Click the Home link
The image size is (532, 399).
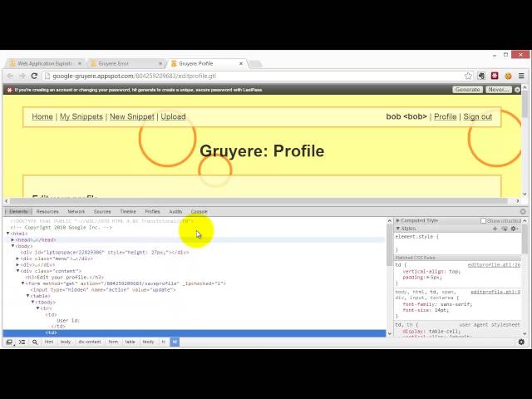[x=42, y=116]
